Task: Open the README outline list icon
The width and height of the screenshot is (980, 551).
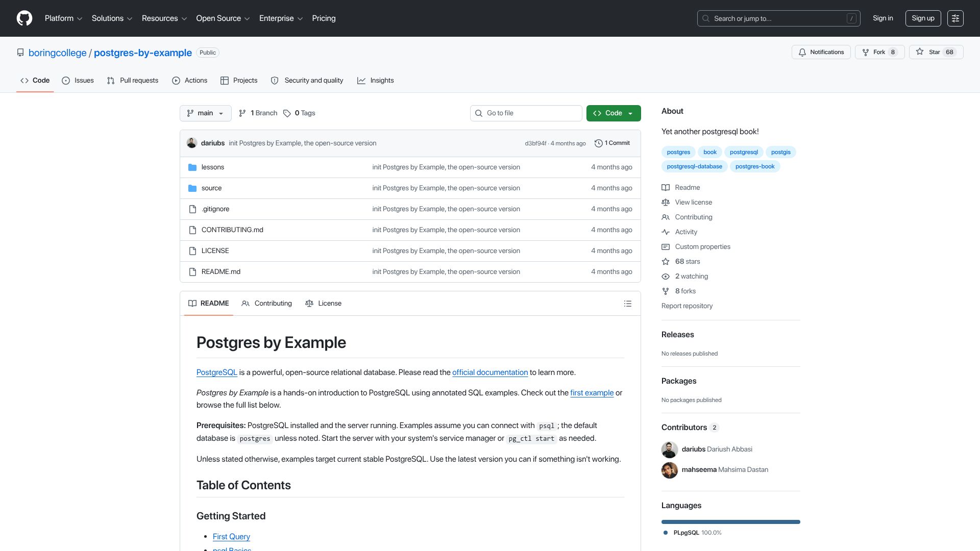Action: click(x=627, y=304)
